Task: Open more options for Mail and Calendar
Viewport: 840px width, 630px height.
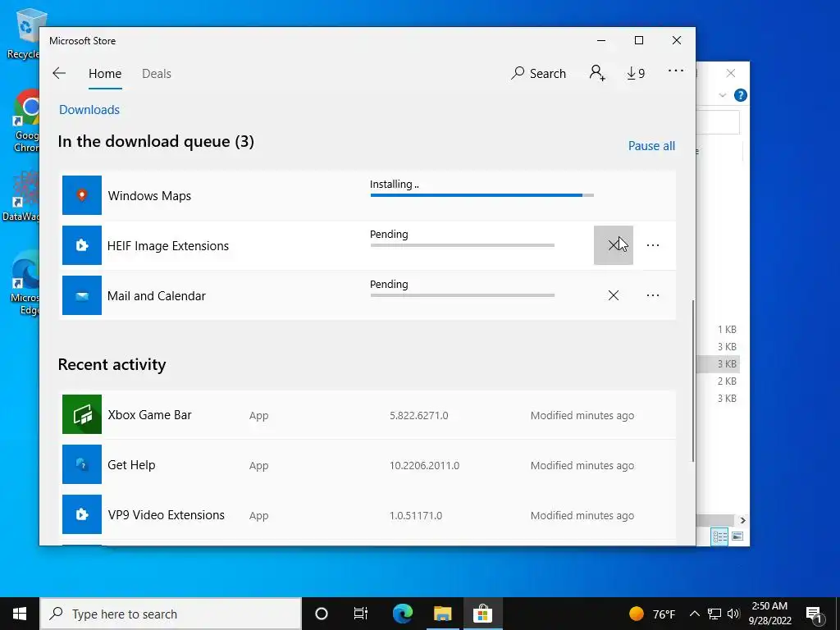Action: coord(652,295)
